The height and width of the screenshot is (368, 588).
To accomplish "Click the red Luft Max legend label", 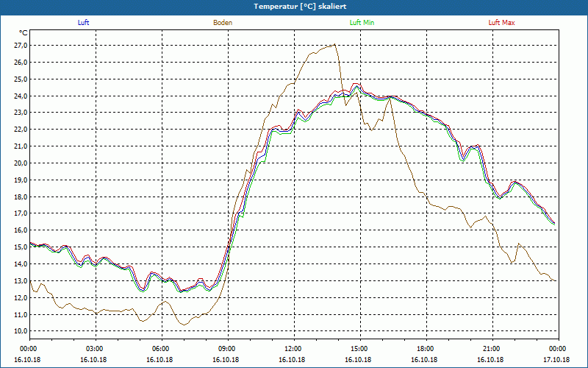I will [501, 23].
